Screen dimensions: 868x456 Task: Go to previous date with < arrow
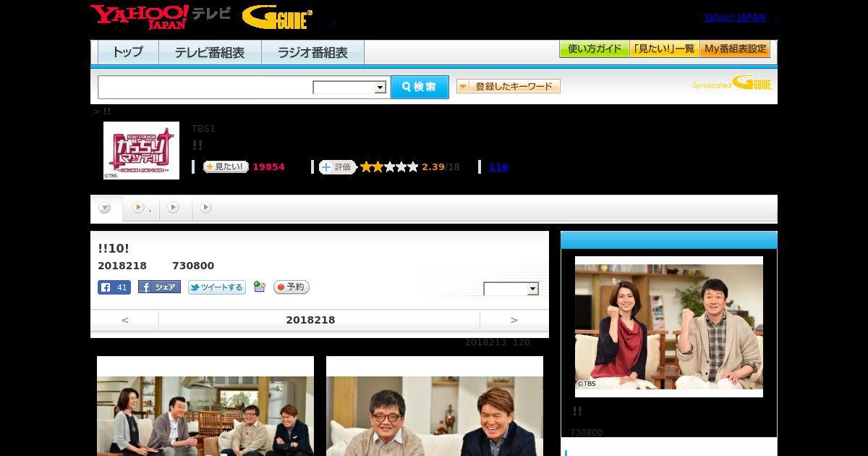pos(125,320)
